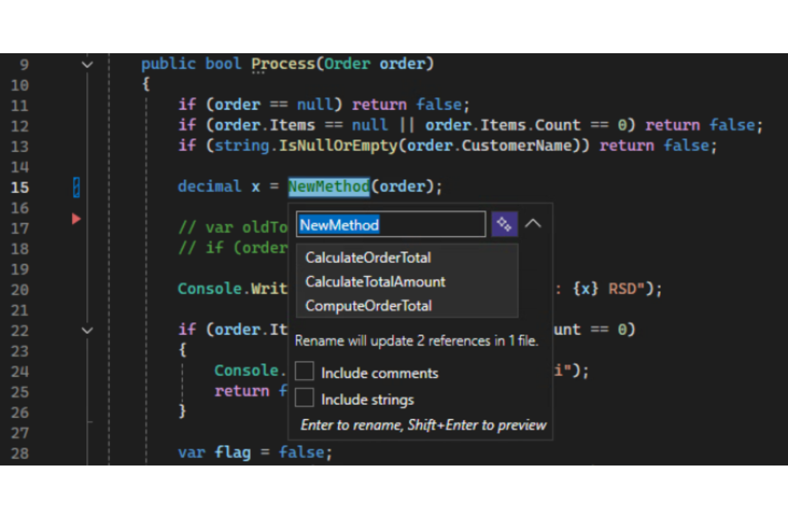
Task: Click the decimal keyword on line 15
Action: click(x=209, y=187)
